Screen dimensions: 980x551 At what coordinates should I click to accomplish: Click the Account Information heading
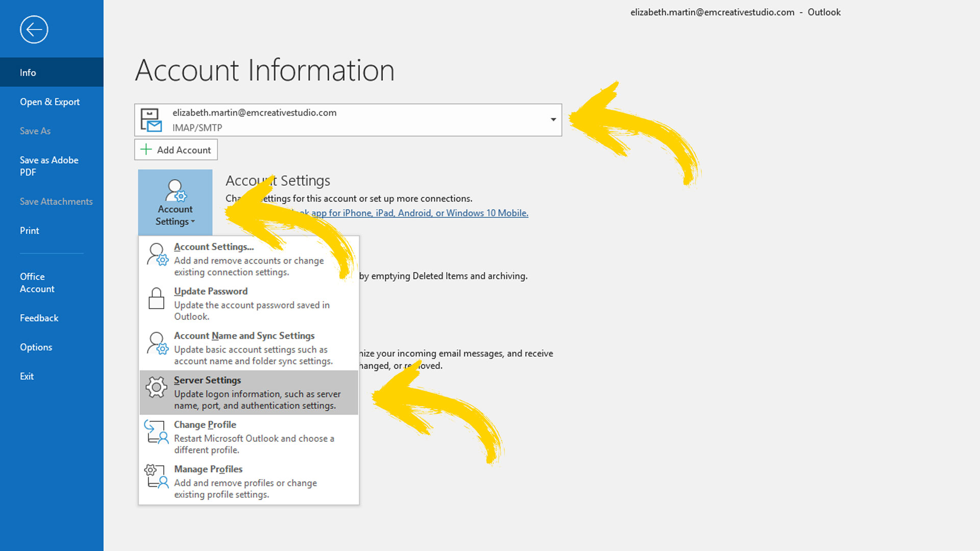tap(265, 70)
